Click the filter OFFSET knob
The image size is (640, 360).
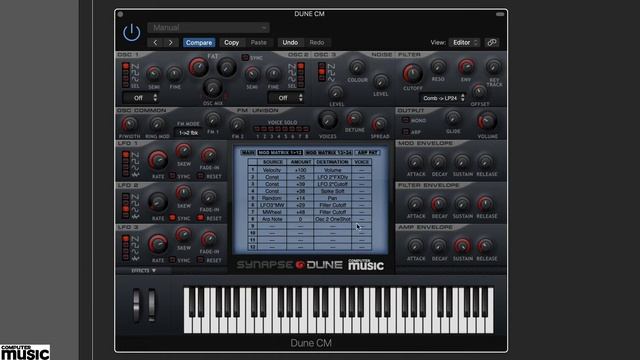tap(479, 91)
